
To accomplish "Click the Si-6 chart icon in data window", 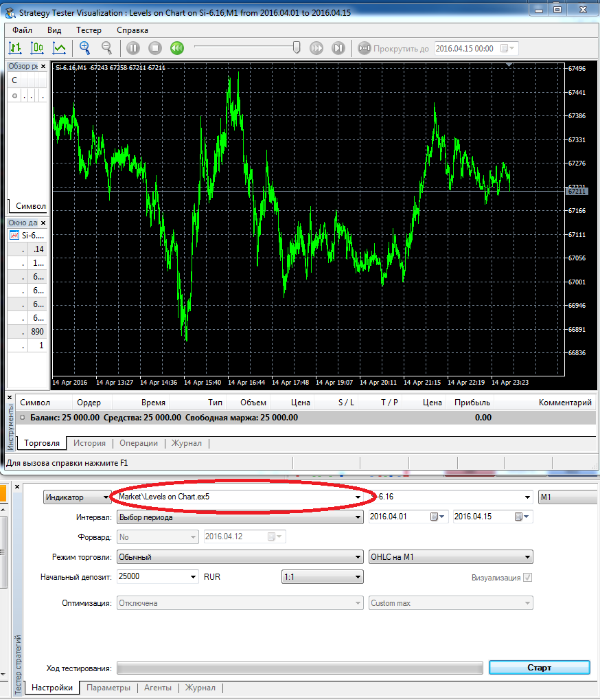I will (14, 235).
